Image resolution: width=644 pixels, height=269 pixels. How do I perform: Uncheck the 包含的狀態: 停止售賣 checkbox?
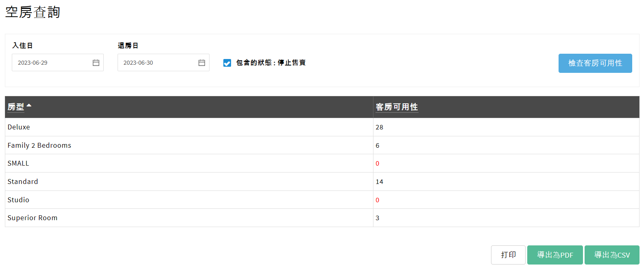pos(227,63)
